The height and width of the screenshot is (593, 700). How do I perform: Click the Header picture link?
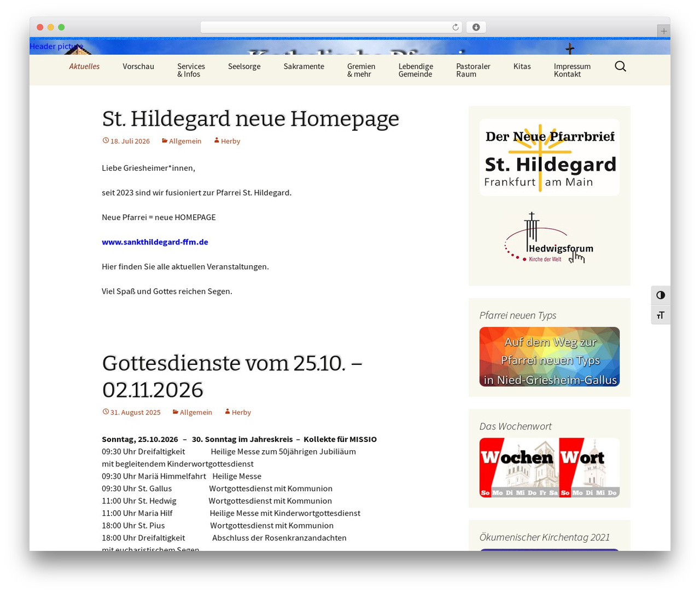coord(56,46)
